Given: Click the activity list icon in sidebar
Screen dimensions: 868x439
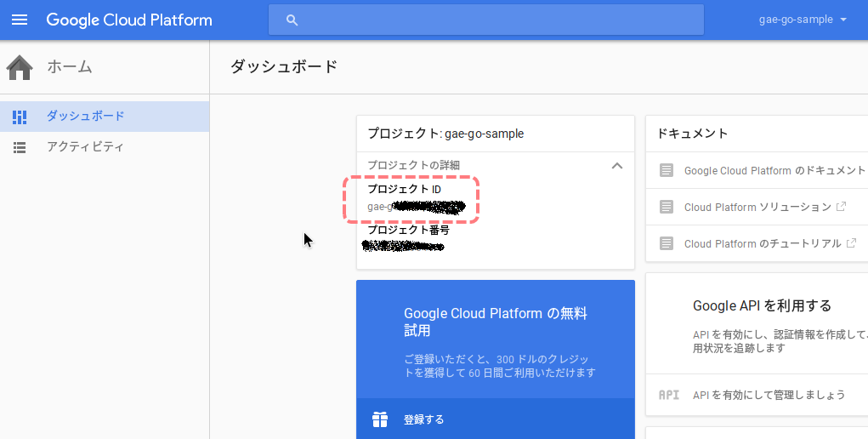Looking at the screenshot, I should coord(20,147).
